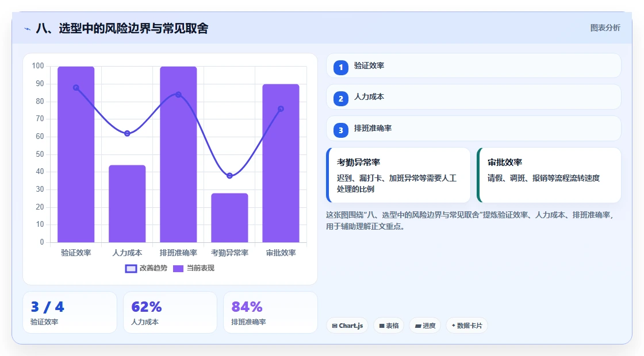This screenshot has width=644, height=356.
Task: Click the x-axis label 考勤异常率
Action: (x=229, y=253)
